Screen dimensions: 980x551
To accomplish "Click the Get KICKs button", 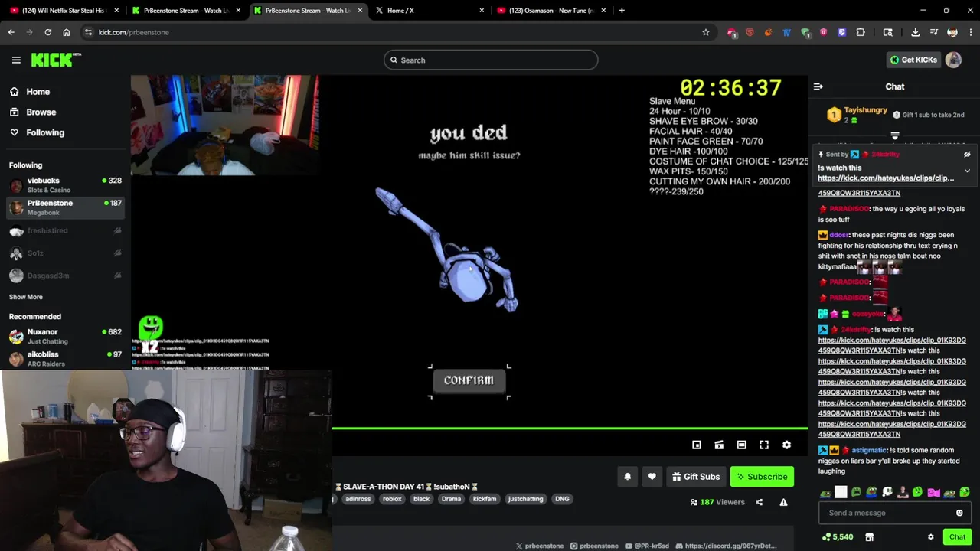I will [913, 60].
